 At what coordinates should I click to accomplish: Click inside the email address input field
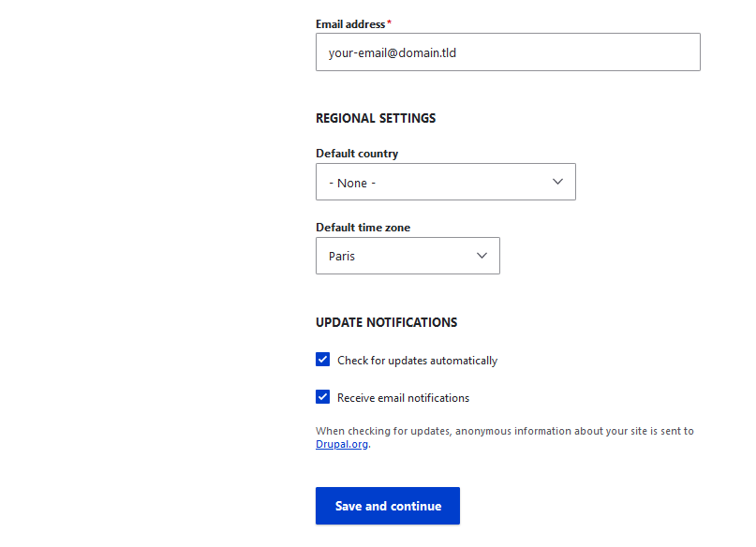pyautogui.click(x=508, y=52)
